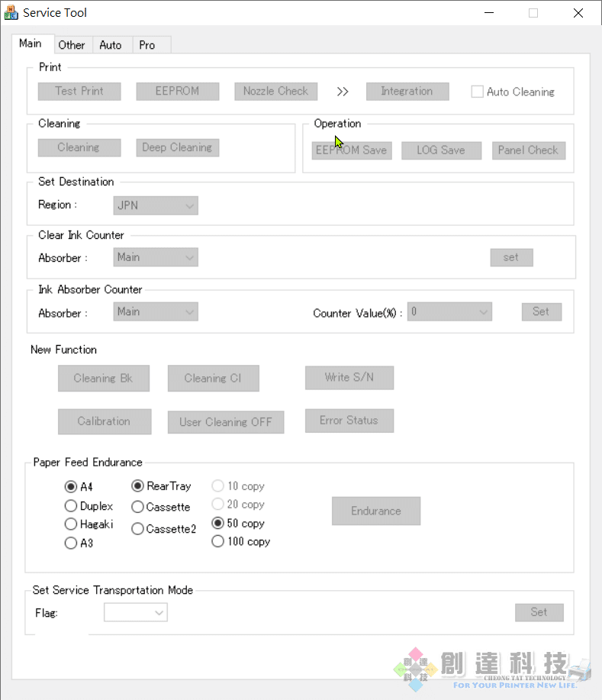The image size is (602, 700).
Task: Switch to the Pro tab
Action: click(147, 45)
